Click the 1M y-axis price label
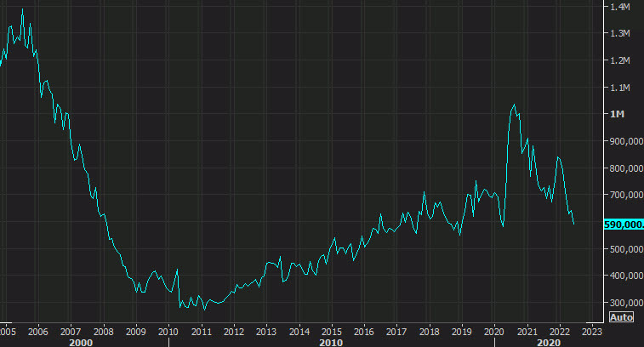 [617, 115]
